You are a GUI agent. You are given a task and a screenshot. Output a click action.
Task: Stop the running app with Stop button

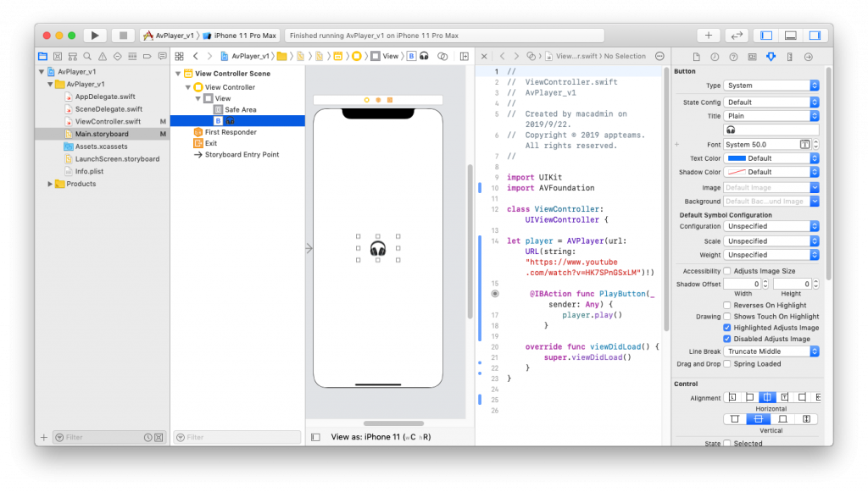123,36
